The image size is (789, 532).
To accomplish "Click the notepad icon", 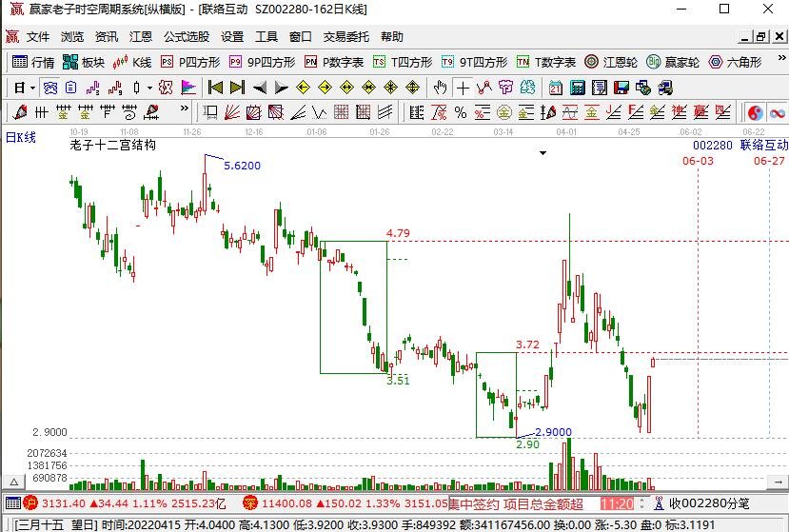I will (x=599, y=89).
